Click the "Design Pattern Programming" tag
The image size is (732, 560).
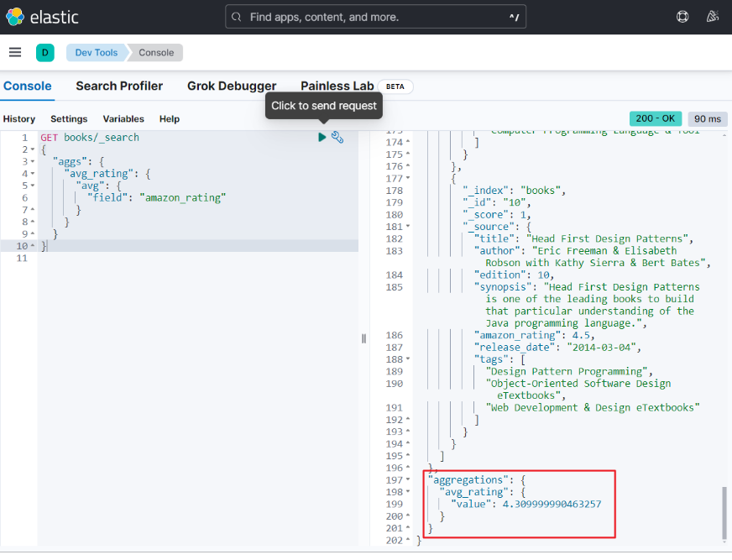tap(567, 371)
